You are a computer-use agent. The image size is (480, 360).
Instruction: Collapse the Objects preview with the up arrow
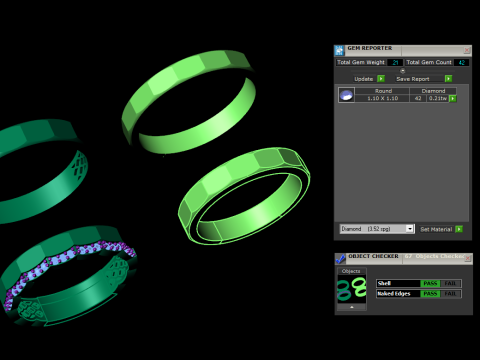point(352,307)
